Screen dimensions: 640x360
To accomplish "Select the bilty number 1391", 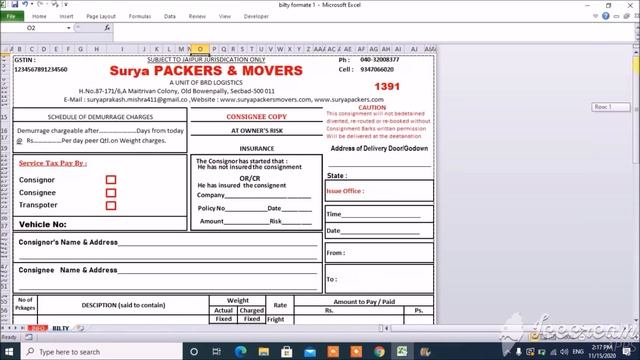I will pyautogui.click(x=387, y=87).
